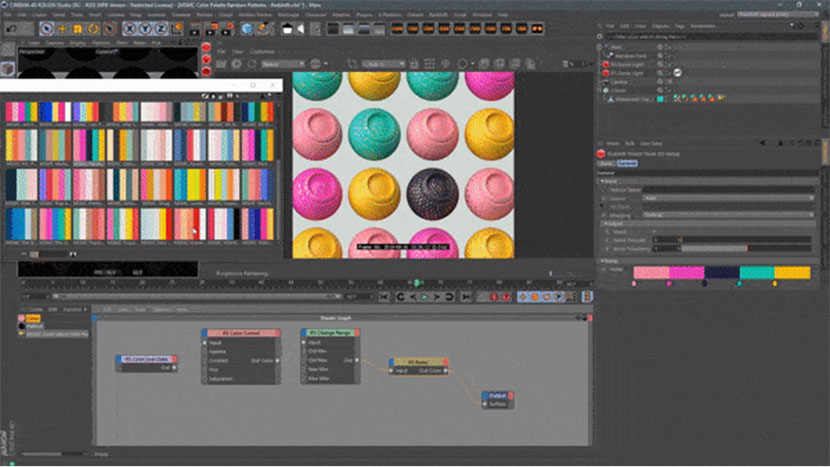Click the last Redshift orange toolbar icon
Viewport: 830px width, 467px height.
(537, 29)
